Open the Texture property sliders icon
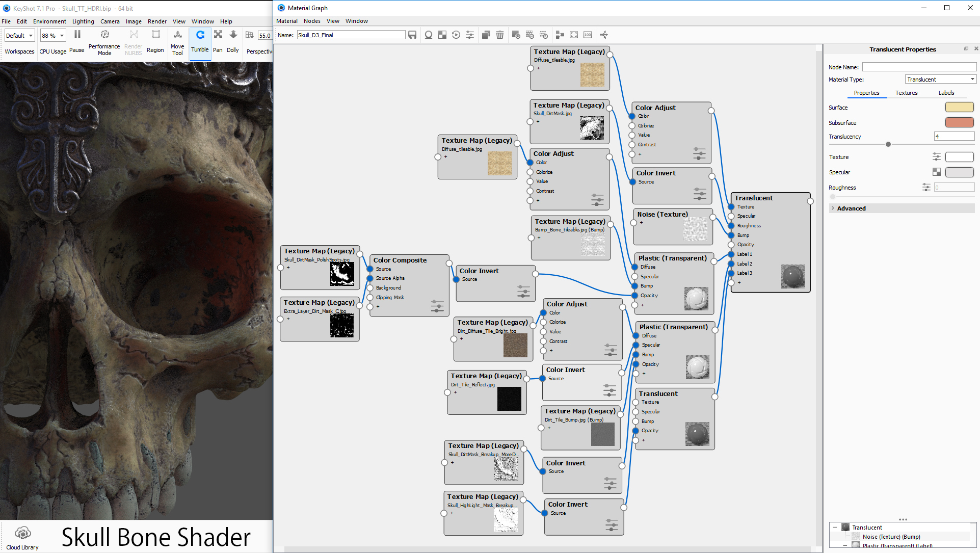Viewport: 980px width, 553px height. 937,156
